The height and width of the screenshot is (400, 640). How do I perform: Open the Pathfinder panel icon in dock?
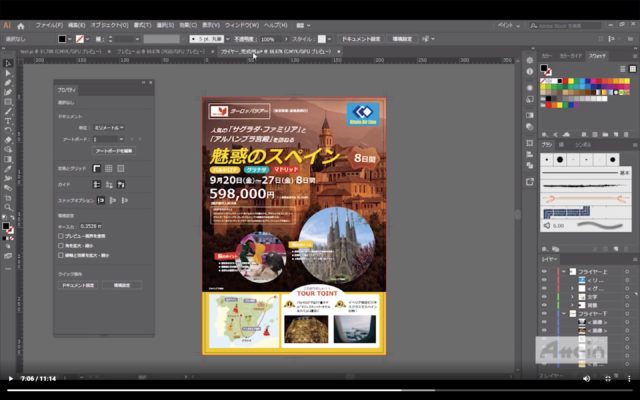tap(530, 165)
